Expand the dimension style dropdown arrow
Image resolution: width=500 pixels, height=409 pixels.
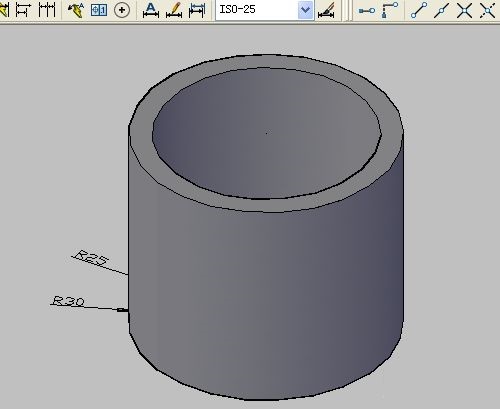(305, 10)
